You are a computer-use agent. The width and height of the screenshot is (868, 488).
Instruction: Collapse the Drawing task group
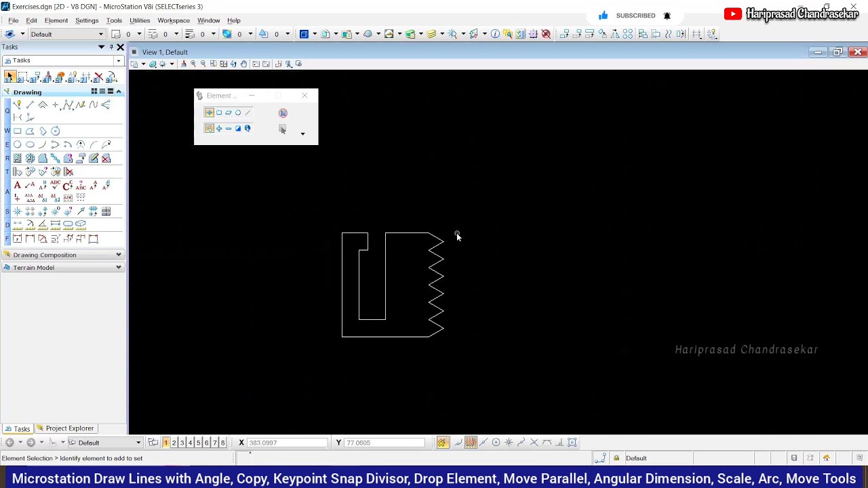pos(118,91)
